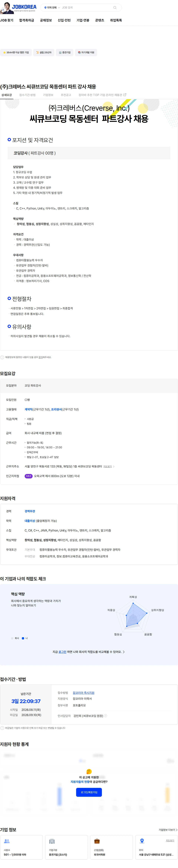
Task: Click the 코딩 파트강사 모집분야 value
Action: [33, 386]
